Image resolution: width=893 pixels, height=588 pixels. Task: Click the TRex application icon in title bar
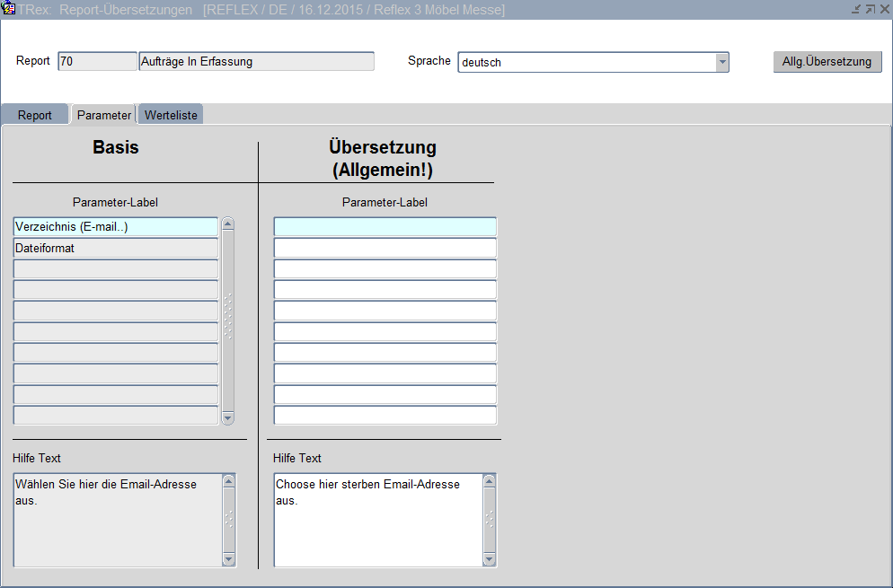click(9, 9)
